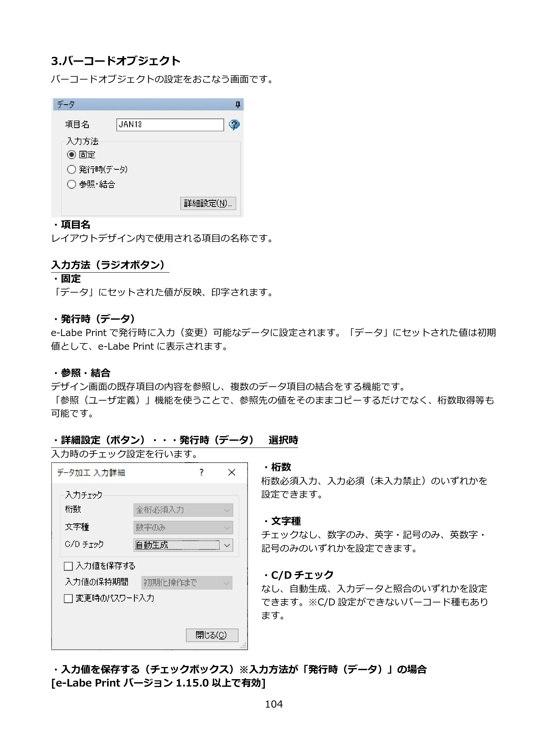Screen dimensions: 535x756
Task: Click the 入力方法 group label in データ panel
Action: click(82, 141)
